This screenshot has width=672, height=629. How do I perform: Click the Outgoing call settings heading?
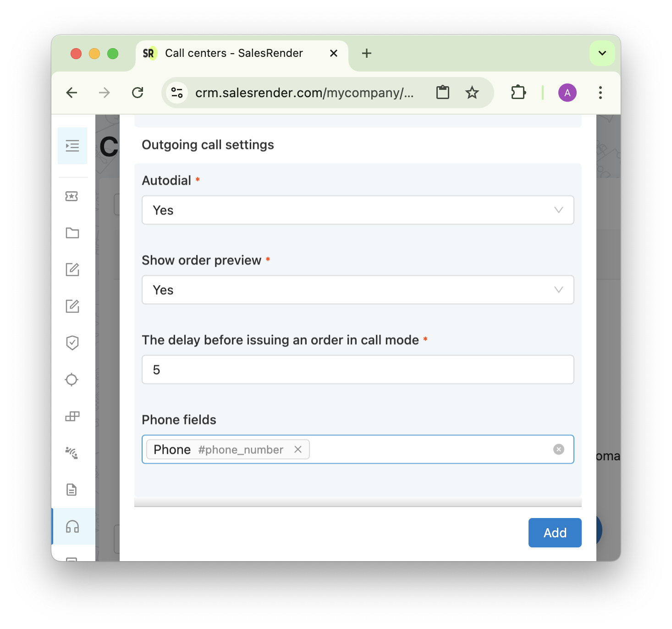point(208,145)
